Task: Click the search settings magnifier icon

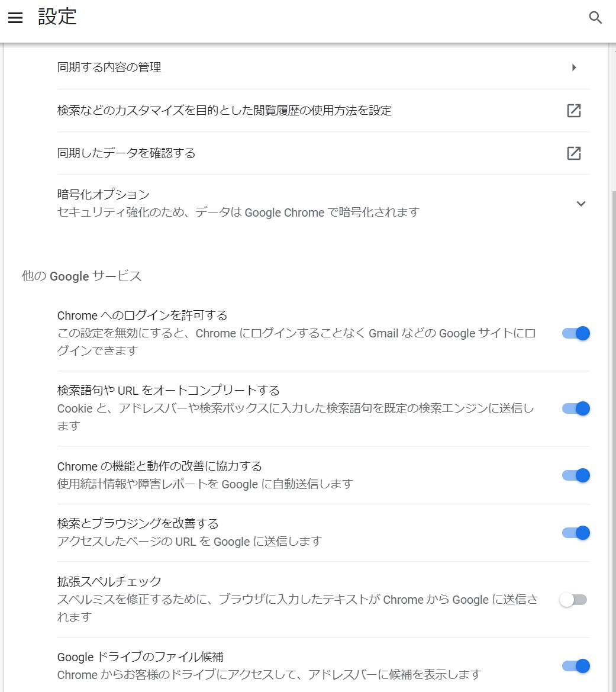Action: point(595,18)
